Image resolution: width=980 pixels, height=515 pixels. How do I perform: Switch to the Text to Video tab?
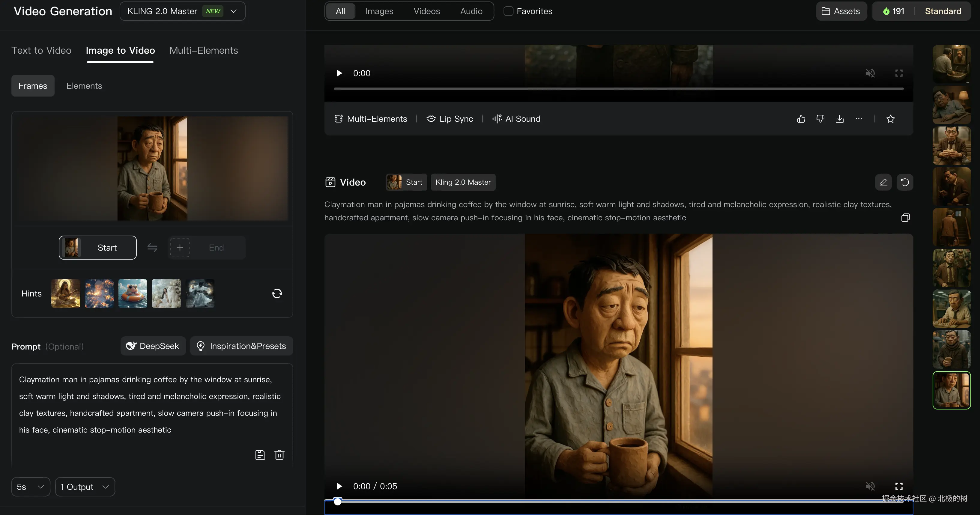[41, 50]
